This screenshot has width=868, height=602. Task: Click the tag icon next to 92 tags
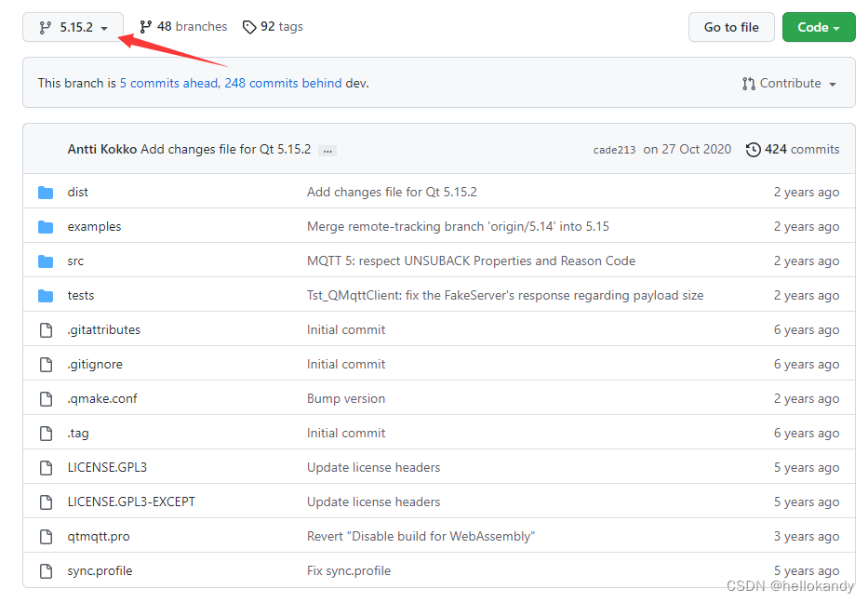(248, 27)
